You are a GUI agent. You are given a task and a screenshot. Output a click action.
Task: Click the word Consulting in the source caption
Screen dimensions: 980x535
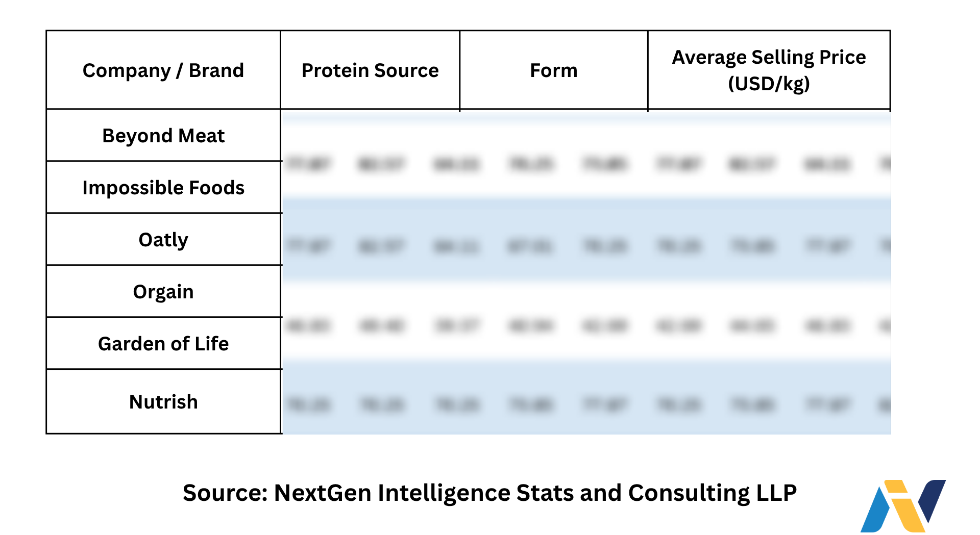tap(689, 493)
